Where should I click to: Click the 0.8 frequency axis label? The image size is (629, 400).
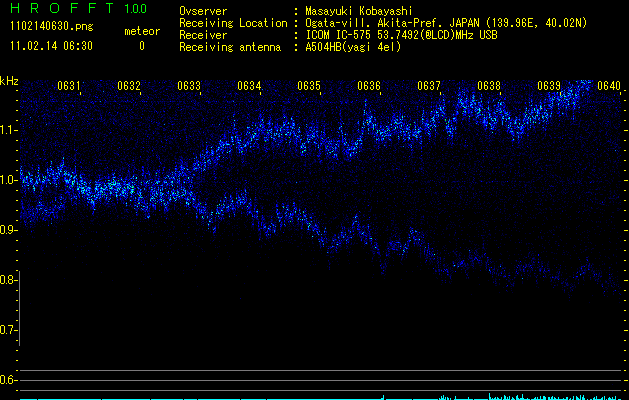pyautogui.click(x=8, y=280)
